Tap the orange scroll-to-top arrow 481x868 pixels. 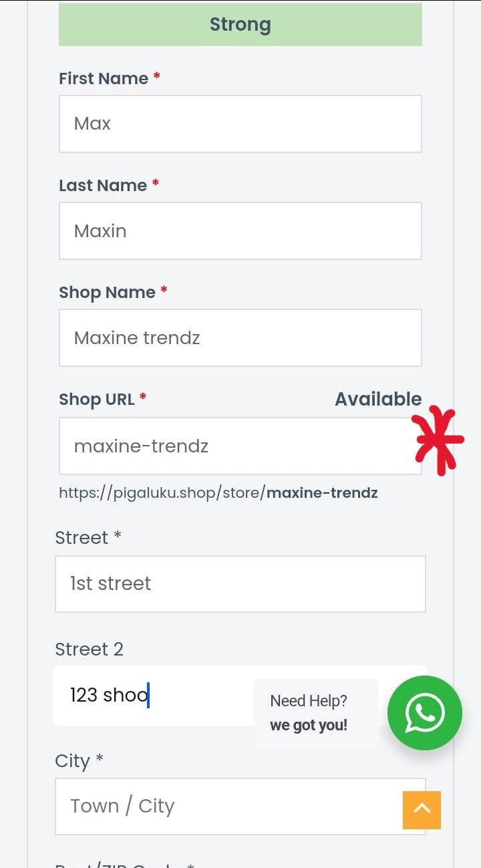[x=422, y=810]
